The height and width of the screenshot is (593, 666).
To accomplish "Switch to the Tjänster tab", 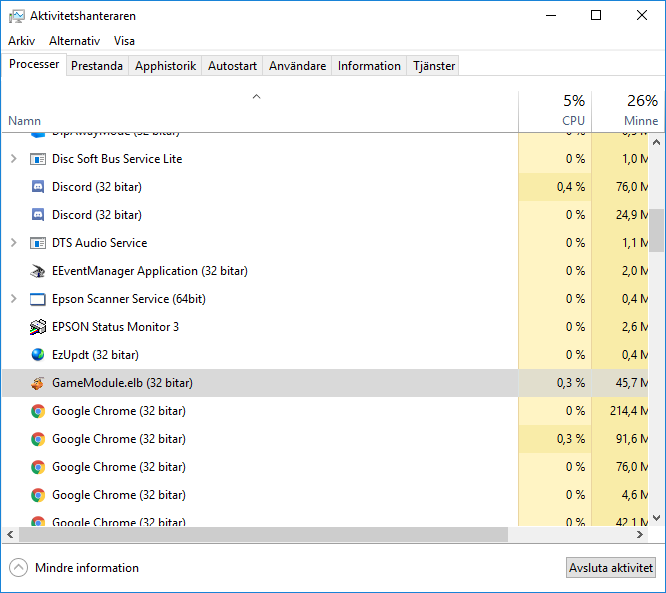I will (434, 66).
